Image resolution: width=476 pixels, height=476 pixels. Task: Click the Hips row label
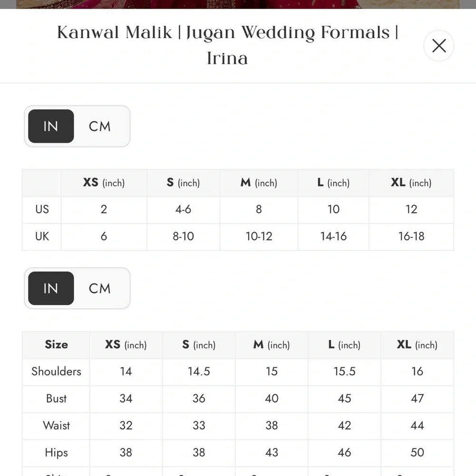coord(55,453)
